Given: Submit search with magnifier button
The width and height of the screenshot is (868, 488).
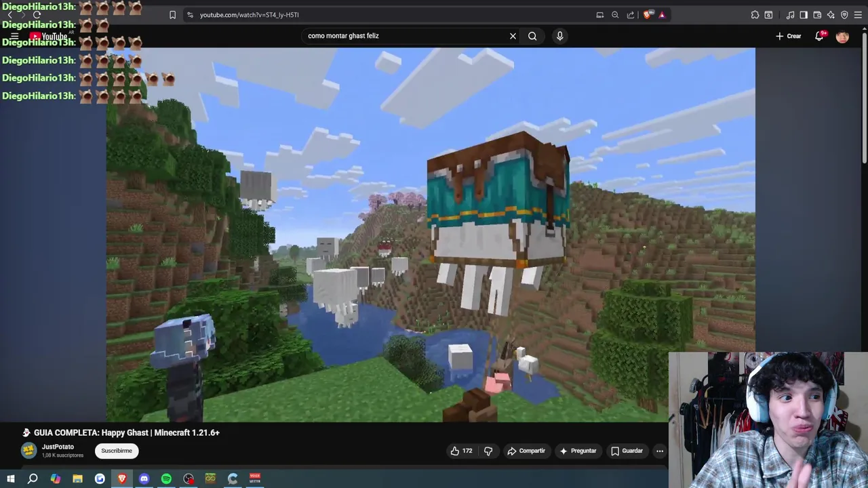Looking at the screenshot, I should pos(532,36).
